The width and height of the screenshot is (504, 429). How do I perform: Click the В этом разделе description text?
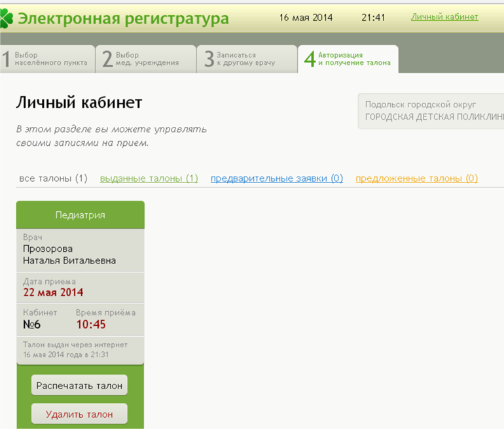(111, 136)
